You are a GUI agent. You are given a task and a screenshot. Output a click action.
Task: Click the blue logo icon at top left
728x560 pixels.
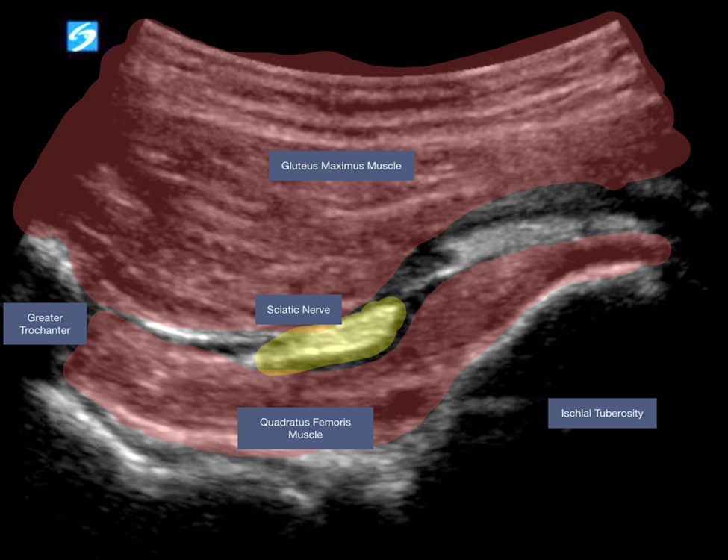coord(83,36)
